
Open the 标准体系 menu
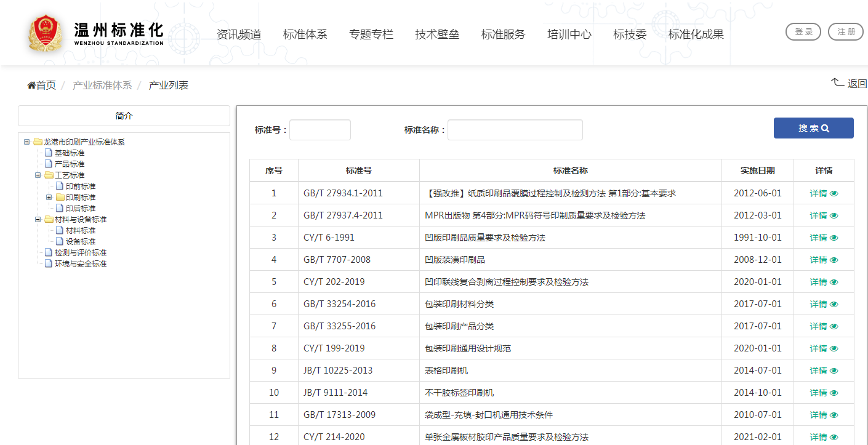[x=305, y=34]
